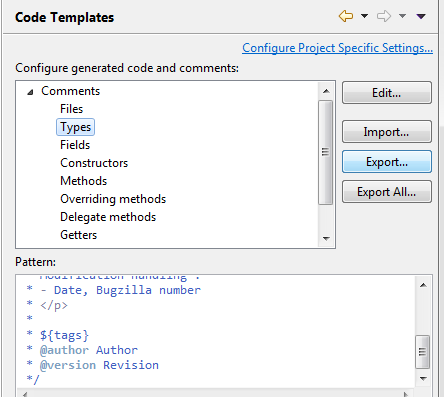Open the forward history dropdown arrow
444x397 pixels.
pos(402,16)
